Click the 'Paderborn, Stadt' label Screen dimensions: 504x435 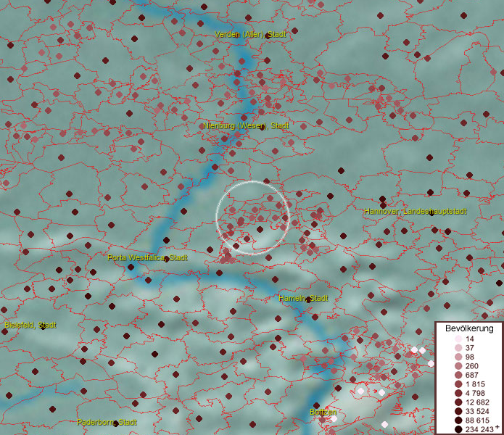[107, 422]
